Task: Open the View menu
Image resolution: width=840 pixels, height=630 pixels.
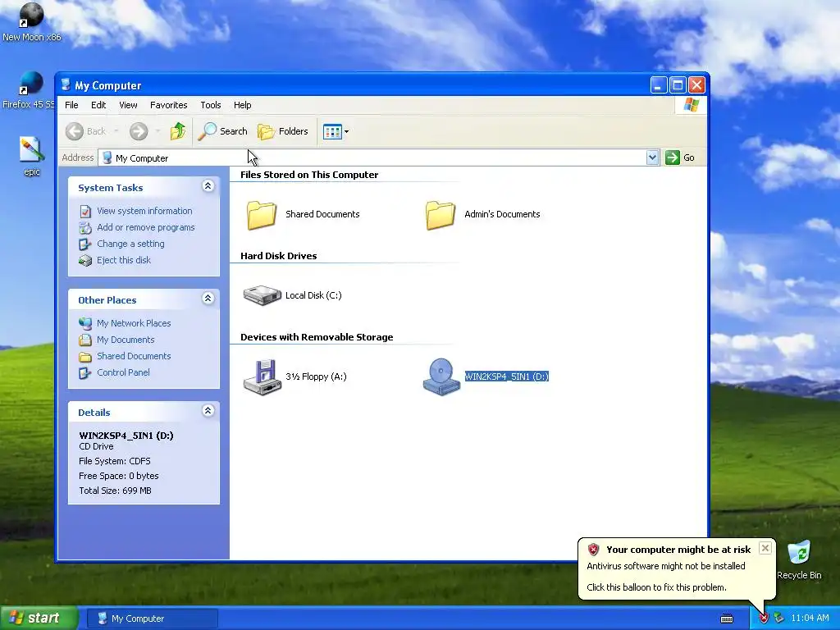Action: (128, 105)
